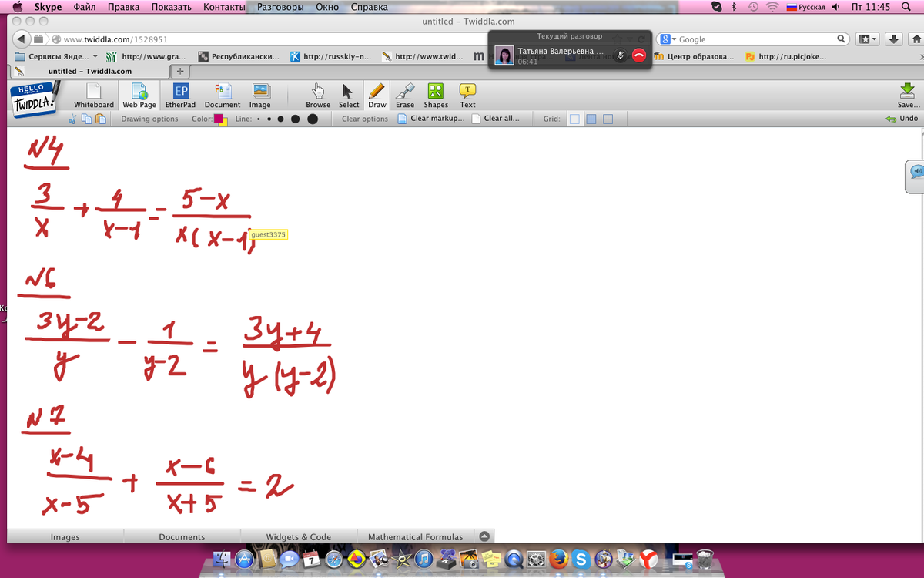
Task: Switch to Browse hand tool
Action: pos(318,96)
